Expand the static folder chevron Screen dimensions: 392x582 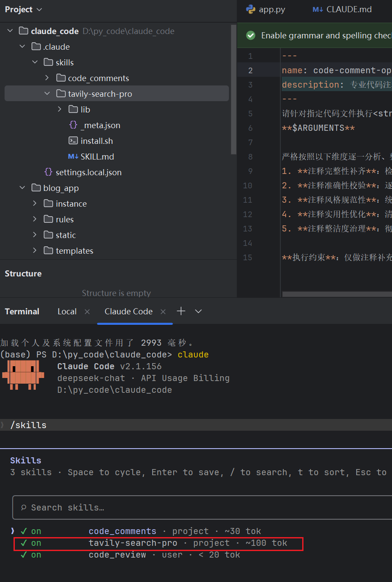tap(35, 235)
